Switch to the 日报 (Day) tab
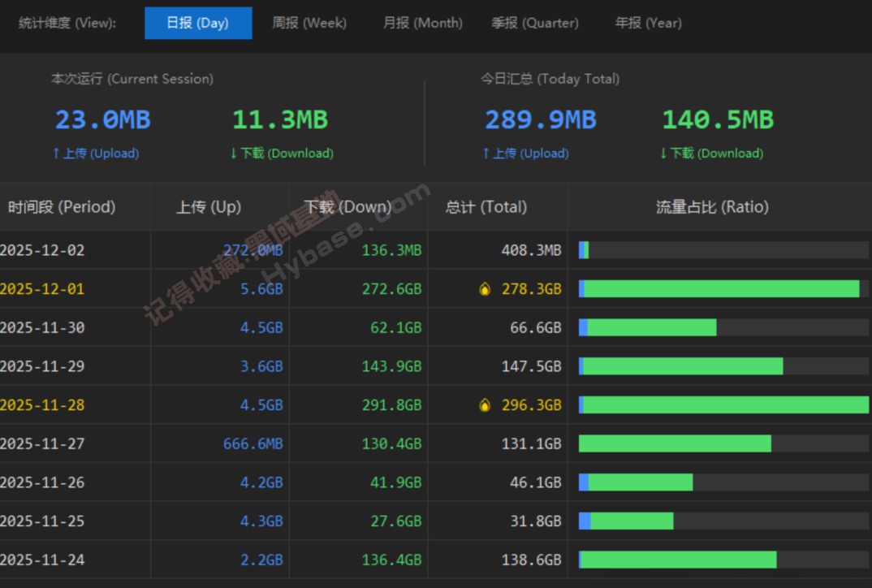Viewport: 872px width, 588px height. point(197,23)
